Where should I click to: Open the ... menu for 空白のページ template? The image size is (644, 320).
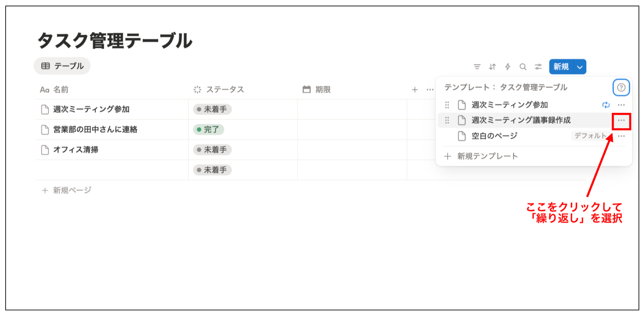[x=621, y=136]
